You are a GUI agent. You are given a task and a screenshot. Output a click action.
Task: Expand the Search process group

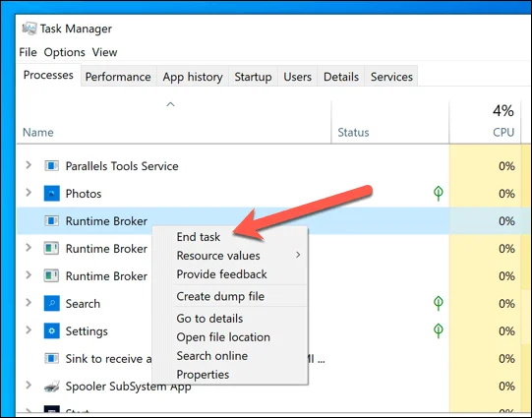click(29, 303)
